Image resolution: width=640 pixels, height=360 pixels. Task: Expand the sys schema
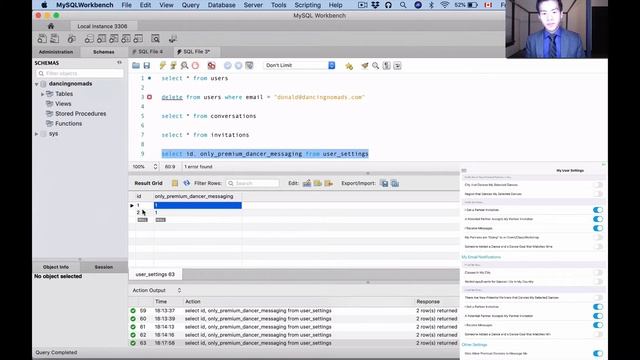tap(37, 134)
